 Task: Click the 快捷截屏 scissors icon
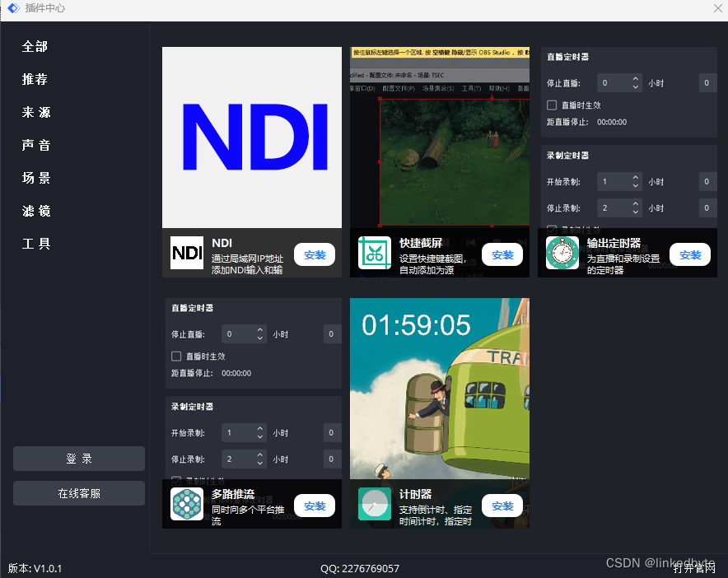pyautogui.click(x=375, y=253)
